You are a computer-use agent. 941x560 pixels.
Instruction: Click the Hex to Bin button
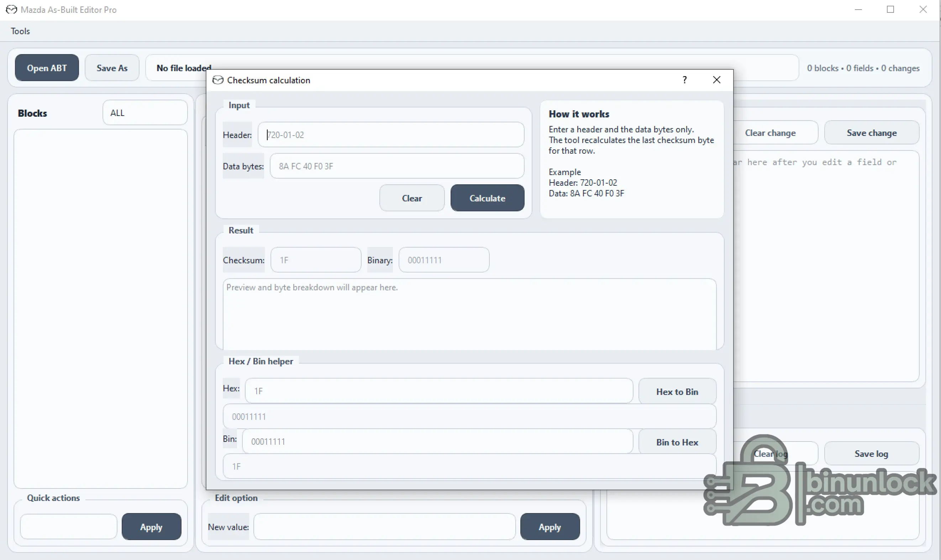(x=677, y=392)
